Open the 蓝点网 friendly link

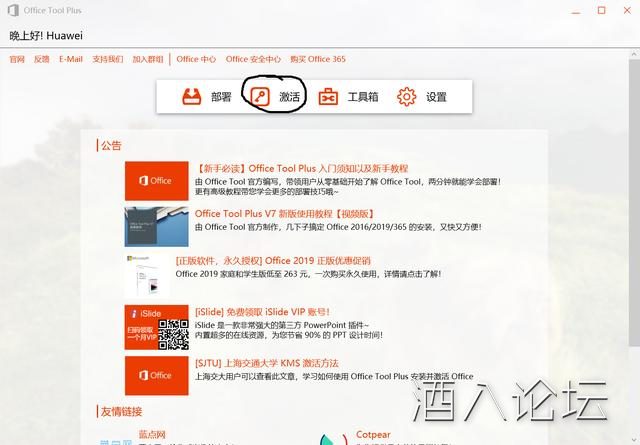(152, 434)
